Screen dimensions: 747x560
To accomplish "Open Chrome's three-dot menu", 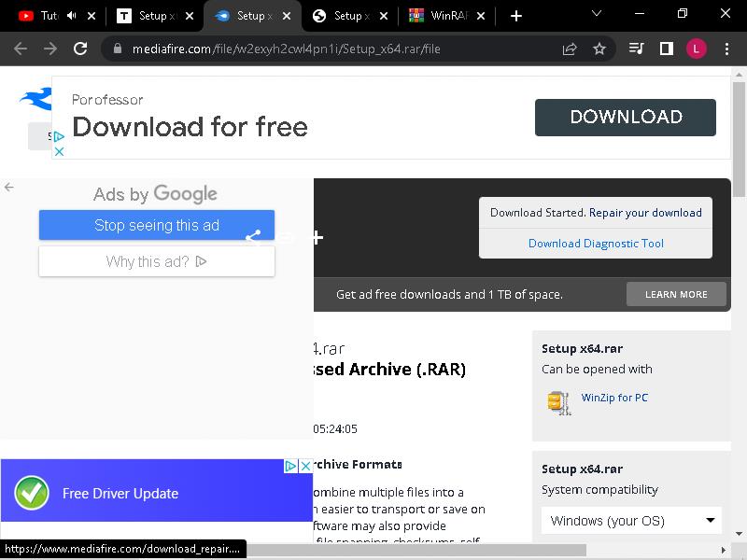I will pos(726,49).
